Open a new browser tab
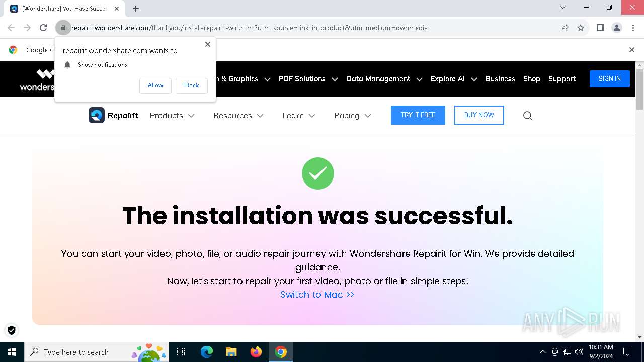Viewport: 644px width, 362px height. pos(136,9)
